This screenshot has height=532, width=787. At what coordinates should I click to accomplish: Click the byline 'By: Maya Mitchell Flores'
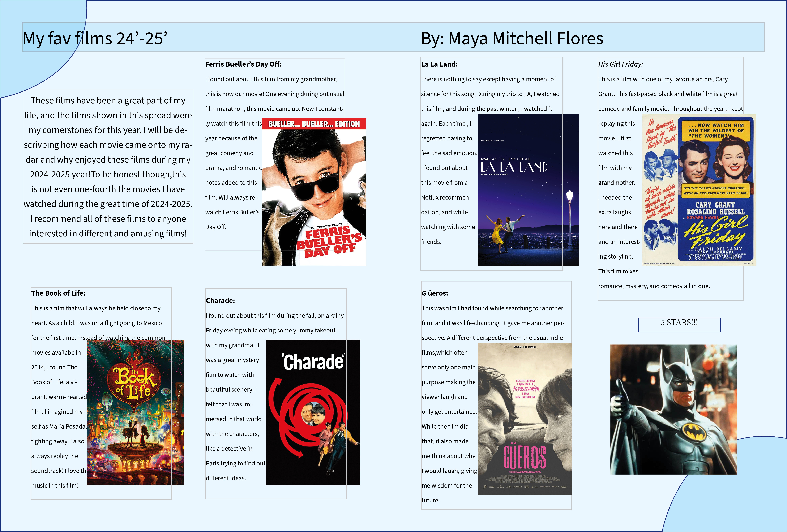(512, 38)
